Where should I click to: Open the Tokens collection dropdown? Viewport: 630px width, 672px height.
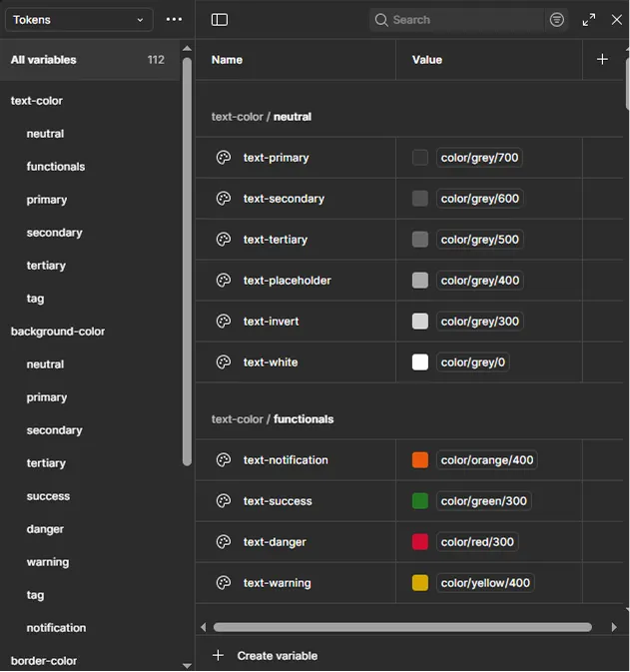(78, 20)
